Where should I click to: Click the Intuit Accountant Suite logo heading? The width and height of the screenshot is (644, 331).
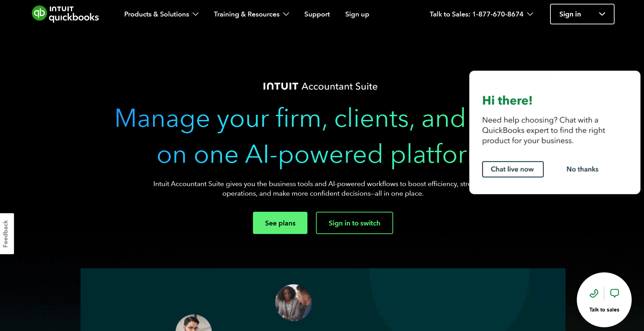coord(320,86)
